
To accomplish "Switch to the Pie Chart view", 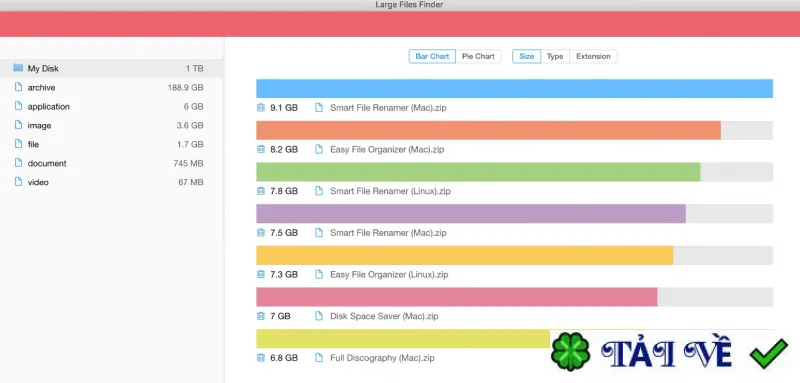I will [478, 56].
